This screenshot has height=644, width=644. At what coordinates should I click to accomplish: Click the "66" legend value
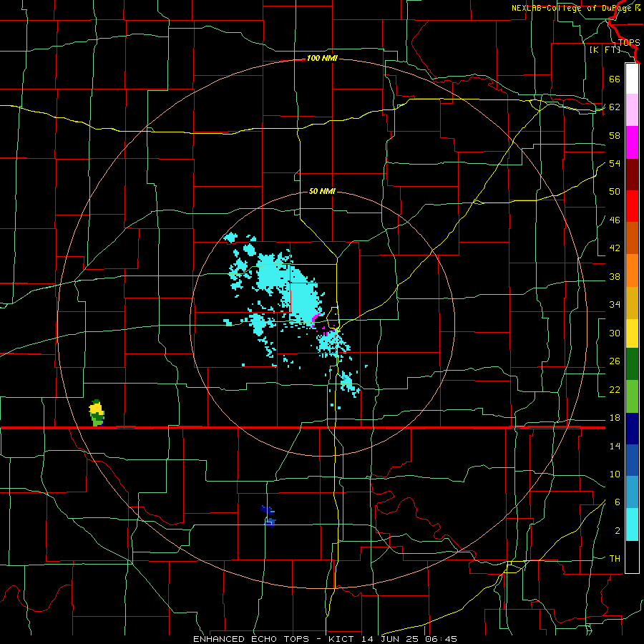[615, 79]
